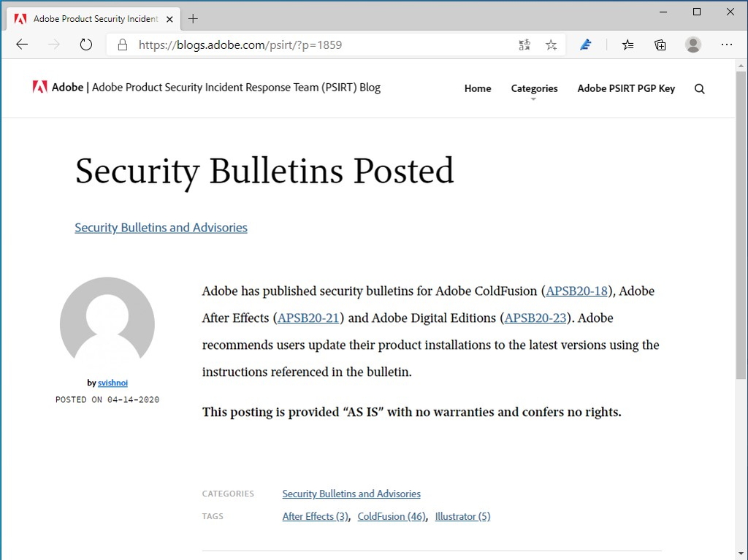This screenshot has height=560, width=748.
Task: Open the Translate page icon in address bar
Action: tap(524, 45)
